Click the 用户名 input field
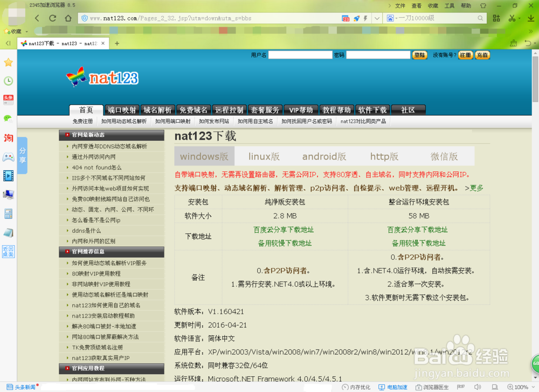This screenshot has width=539, height=392. point(300,55)
